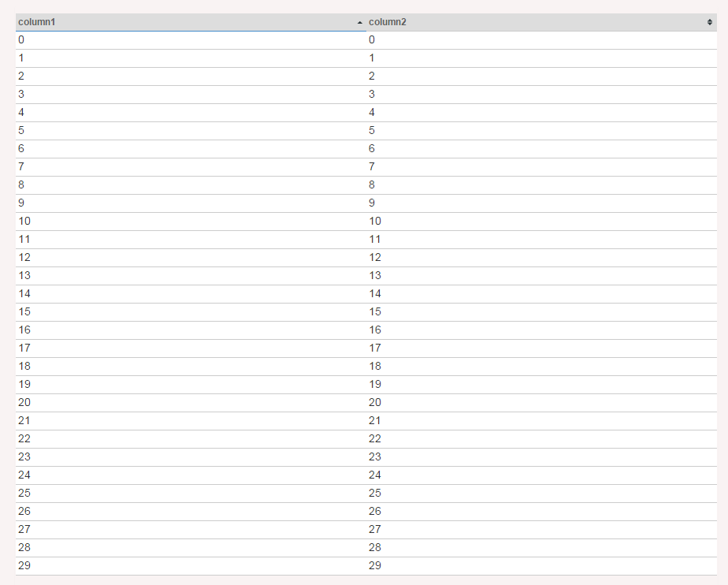Viewport: 728px width, 585px height.
Task: Click the ascending sort arrow in column1
Action: point(359,22)
